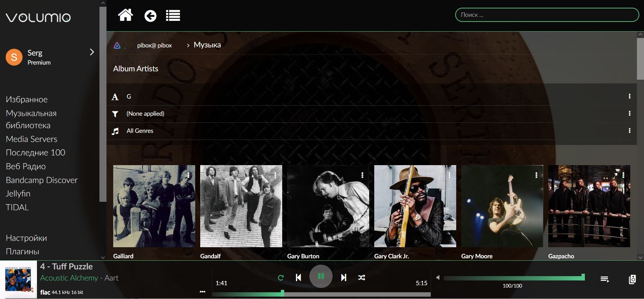This screenshot has height=299, width=644.
Task: Click the back arrow button
Action: pyautogui.click(x=150, y=16)
